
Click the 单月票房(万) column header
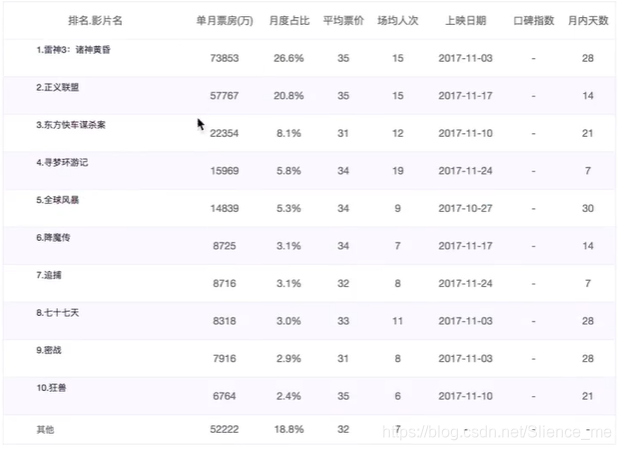point(225,20)
